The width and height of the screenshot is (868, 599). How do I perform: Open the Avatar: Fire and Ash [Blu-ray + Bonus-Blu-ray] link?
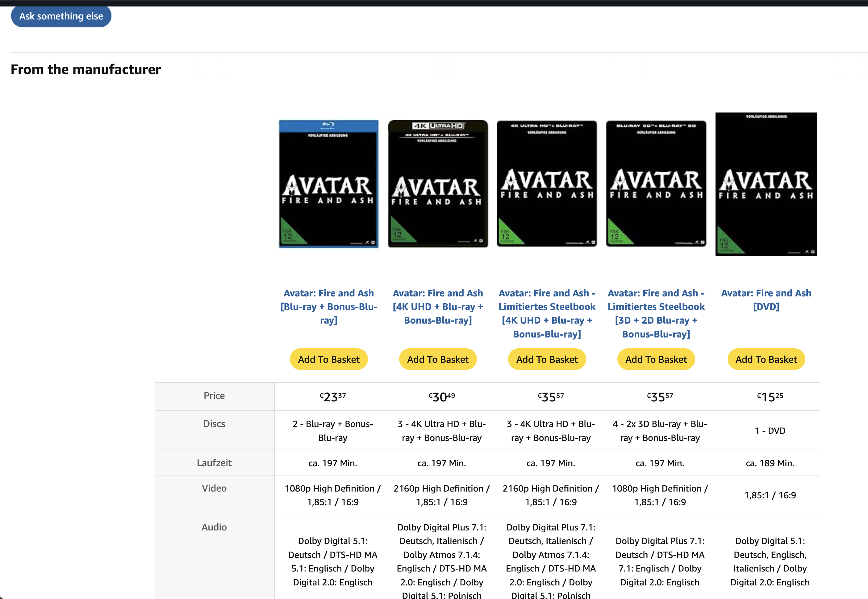tap(329, 306)
